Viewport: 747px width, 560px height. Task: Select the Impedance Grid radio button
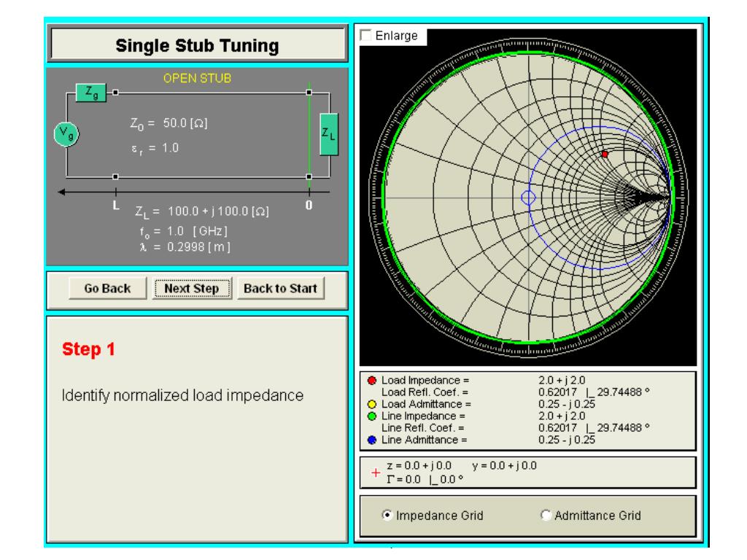387,515
